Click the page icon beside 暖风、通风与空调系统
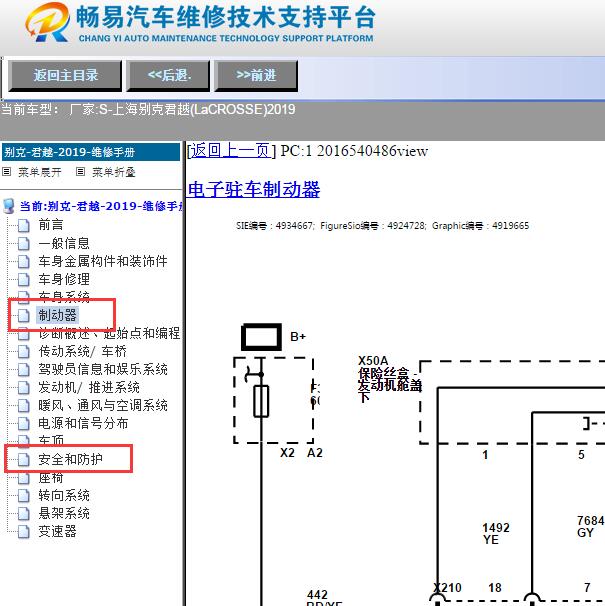 [24, 405]
